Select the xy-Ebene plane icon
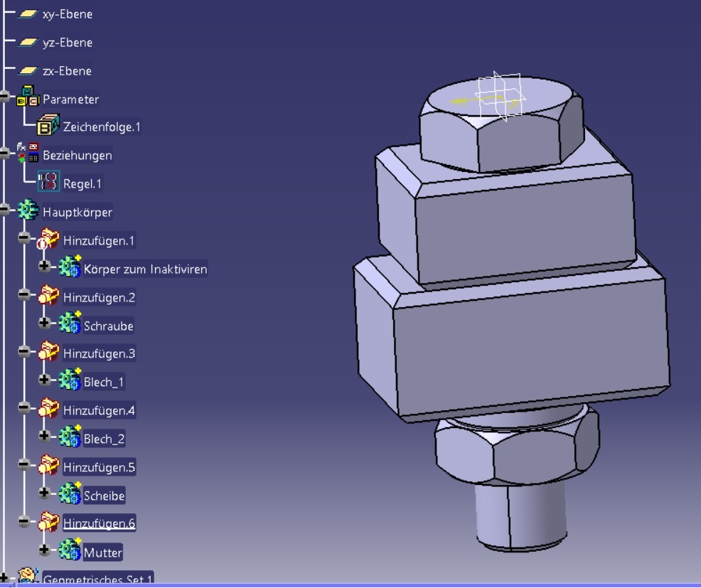701x588 pixels. [x=28, y=14]
